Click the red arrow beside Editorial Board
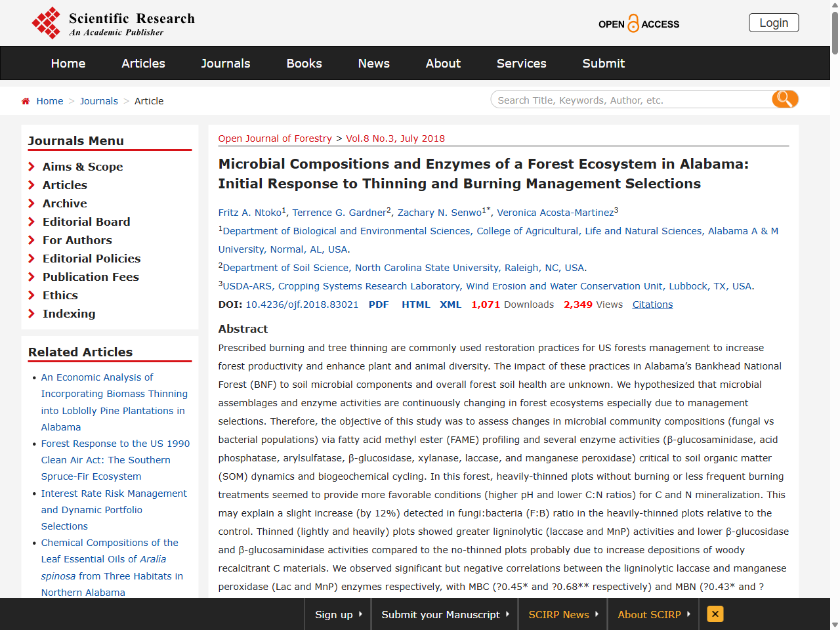This screenshot has height=630, width=840. pos(31,222)
